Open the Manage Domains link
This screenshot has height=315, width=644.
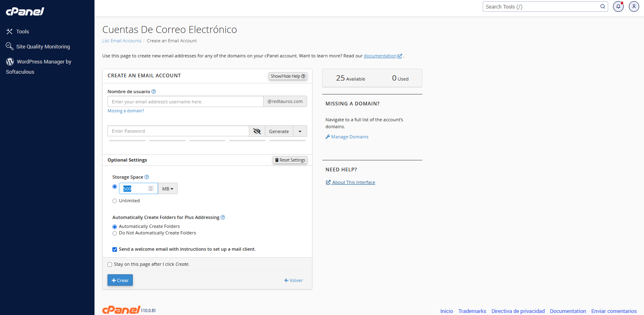[349, 137]
